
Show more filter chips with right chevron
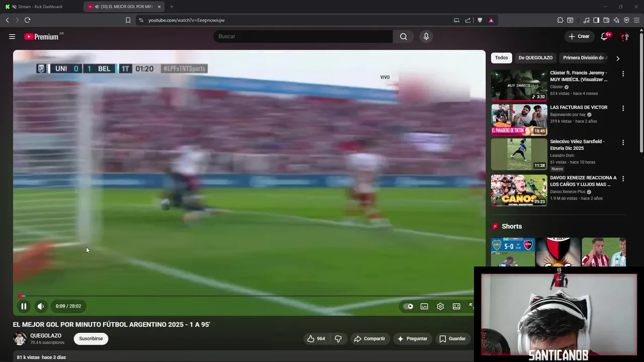pyautogui.click(x=618, y=58)
